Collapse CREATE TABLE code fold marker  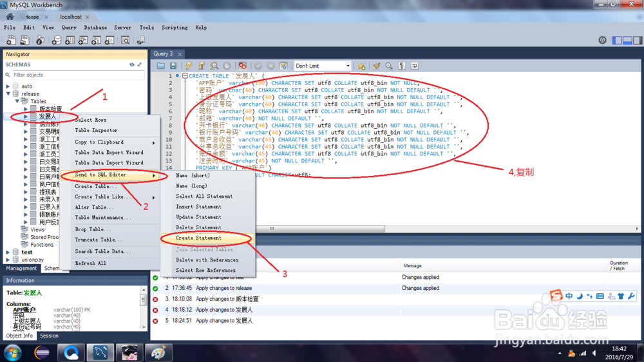(x=185, y=76)
